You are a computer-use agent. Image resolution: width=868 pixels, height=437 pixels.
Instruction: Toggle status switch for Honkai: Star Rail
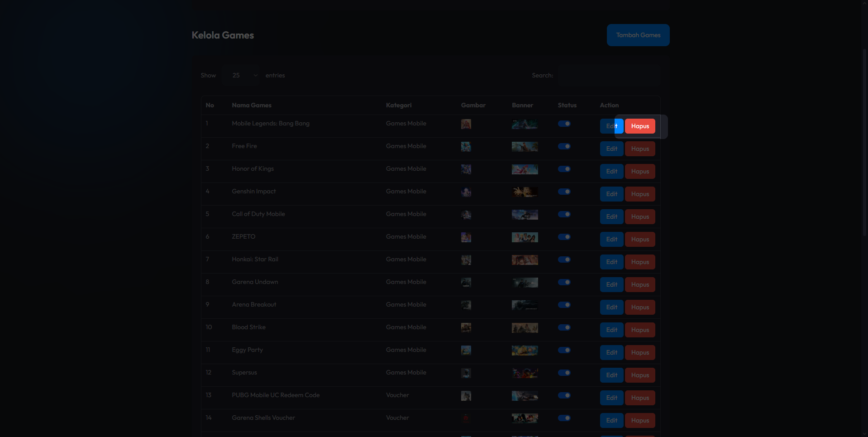click(x=564, y=259)
